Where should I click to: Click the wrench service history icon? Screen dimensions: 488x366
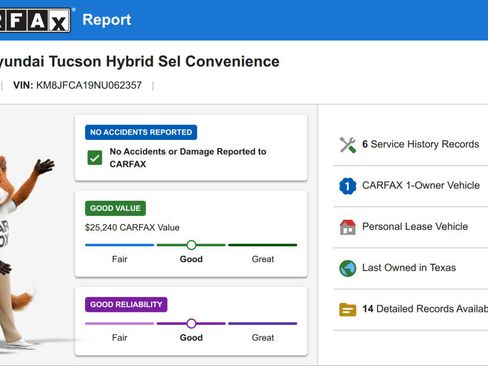click(348, 145)
